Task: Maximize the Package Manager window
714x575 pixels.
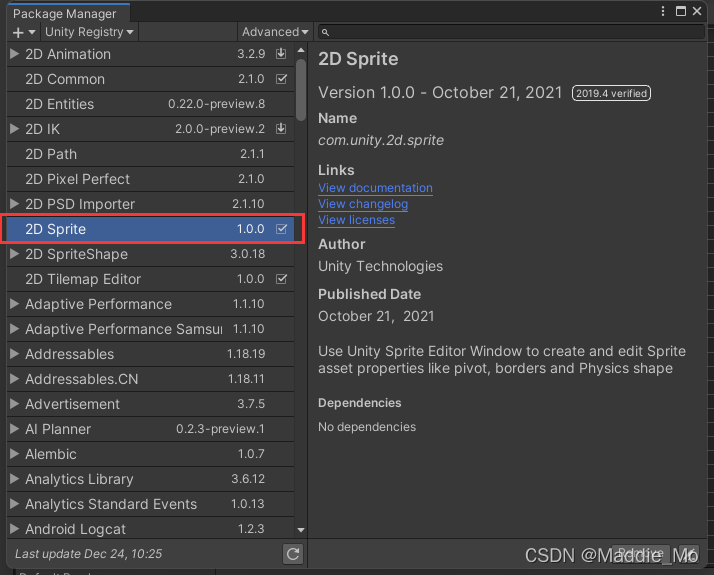Action: 681,11
